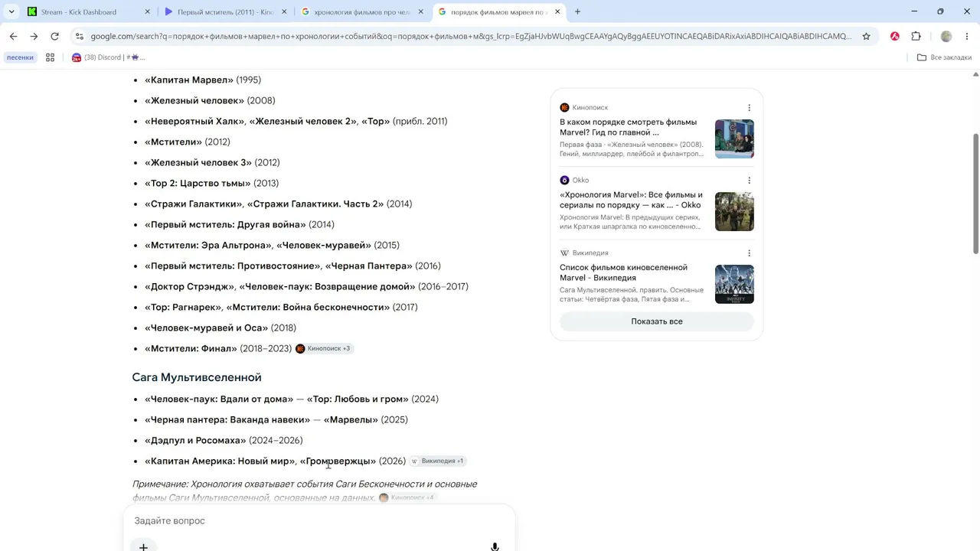The width and height of the screenshot is (980, 551).
Task: Click the text «Человек-паук: Вдали от дома»
Action: point(219,399)
